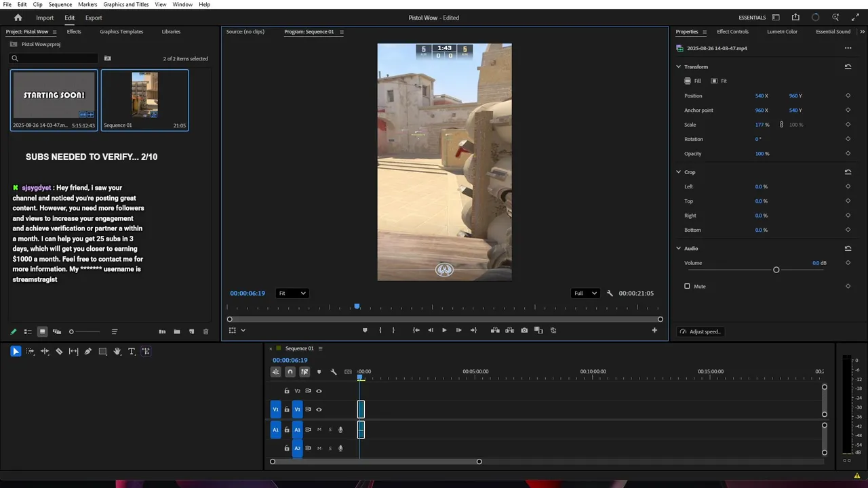
Task: Select the Type tool
Action: (x=132, y=351)
